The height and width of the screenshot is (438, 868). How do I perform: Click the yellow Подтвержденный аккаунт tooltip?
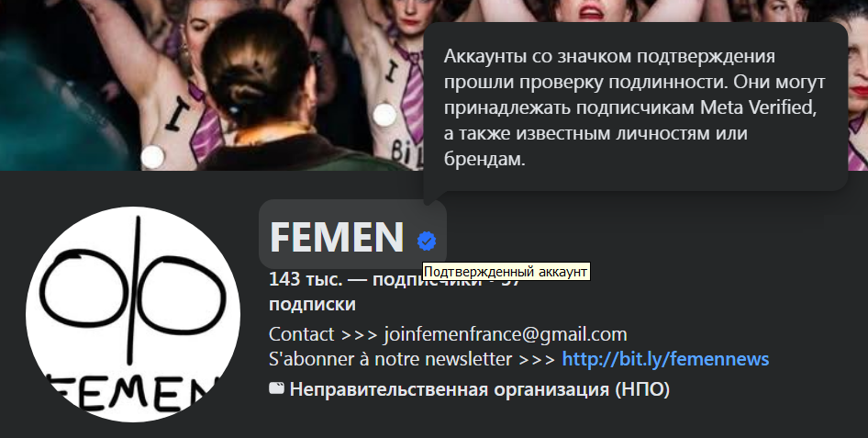[x=506, y=272]
